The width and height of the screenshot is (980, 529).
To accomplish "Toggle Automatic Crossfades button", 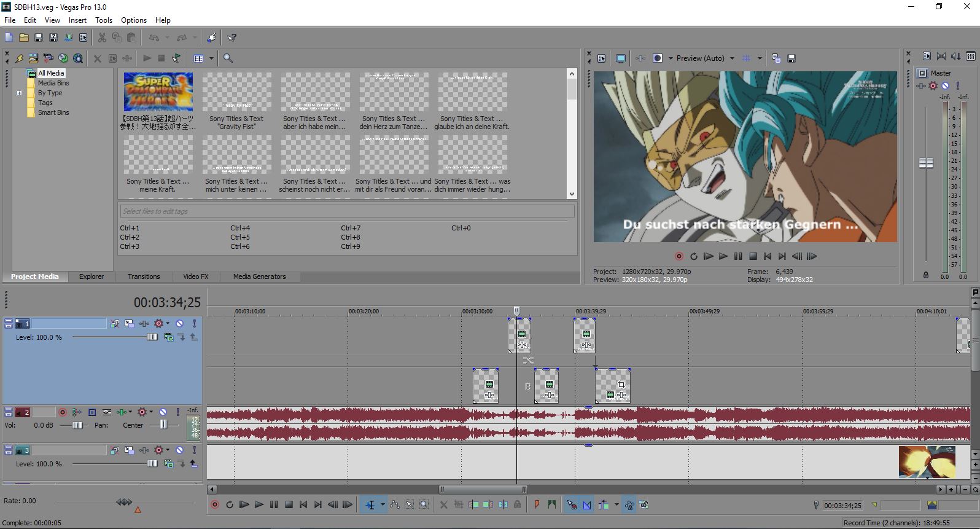I will (x=587, y=505).
